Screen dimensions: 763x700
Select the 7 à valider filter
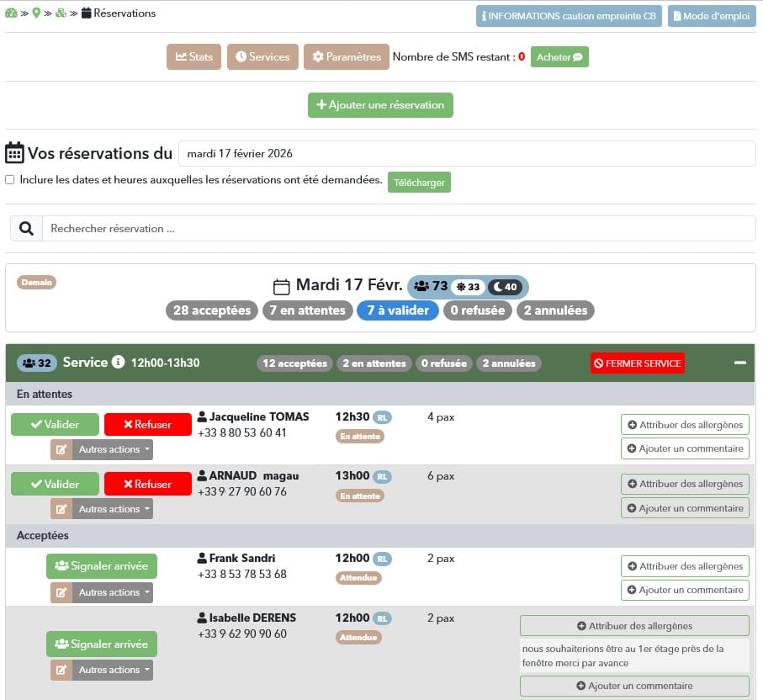[398, 310]
